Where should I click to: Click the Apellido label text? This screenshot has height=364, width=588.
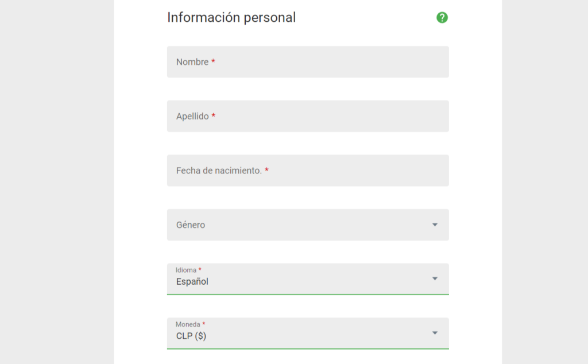pos(192,116)
